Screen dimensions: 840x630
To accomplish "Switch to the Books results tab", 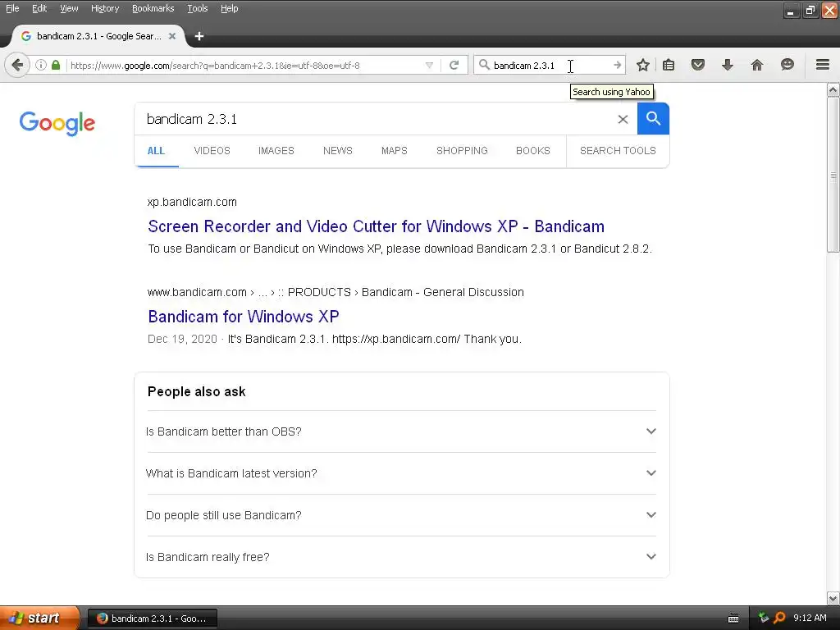I will click(x=533, y=151).
